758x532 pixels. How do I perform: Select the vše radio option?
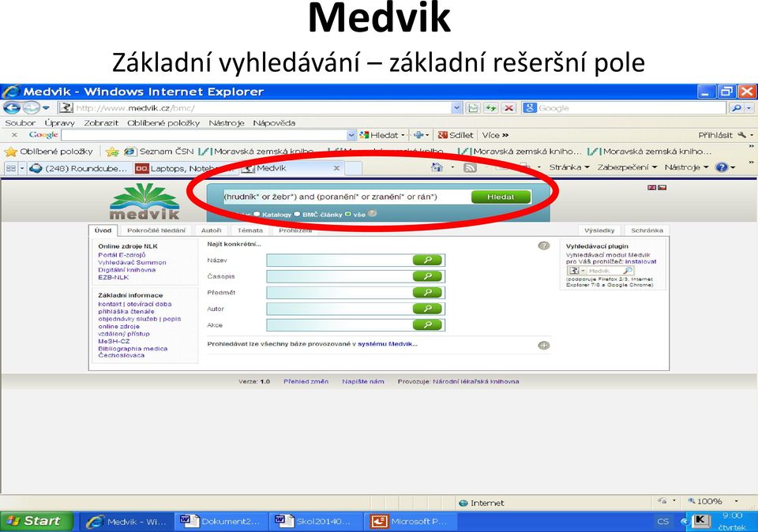point(348,214)
